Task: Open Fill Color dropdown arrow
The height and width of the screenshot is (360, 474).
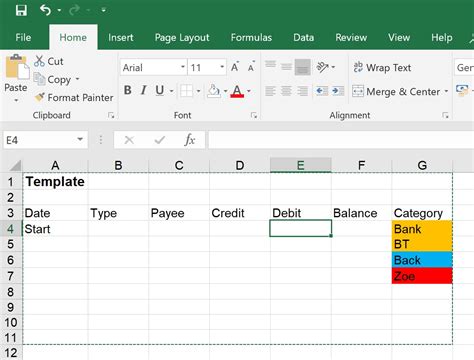Action: pyautogui.click(x=225, y=91)
